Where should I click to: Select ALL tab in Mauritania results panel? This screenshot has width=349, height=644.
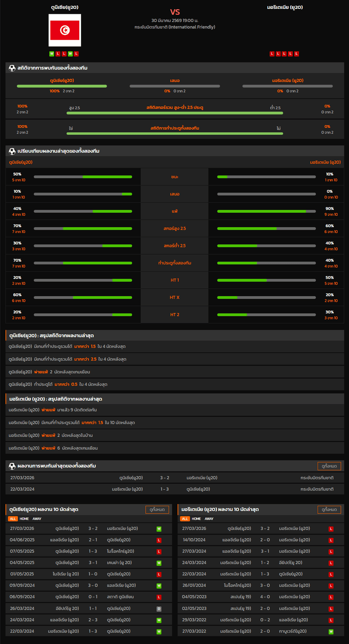coord(185,519)
